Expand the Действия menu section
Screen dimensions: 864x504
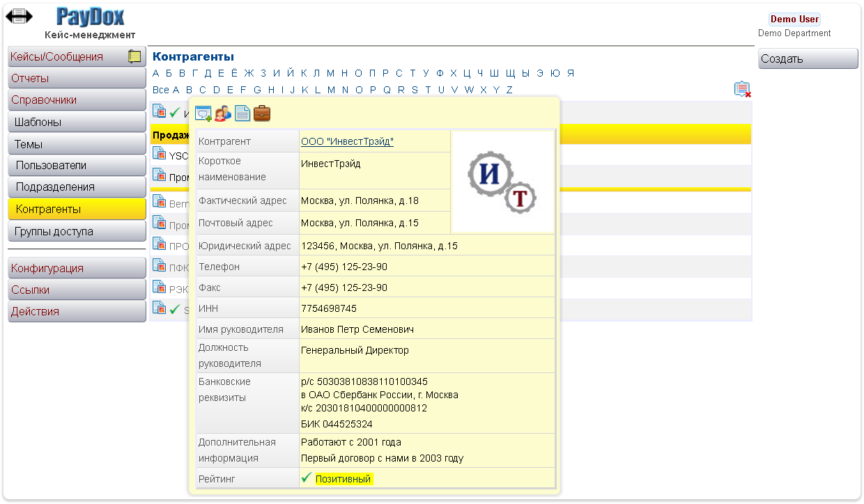[77, 312]
